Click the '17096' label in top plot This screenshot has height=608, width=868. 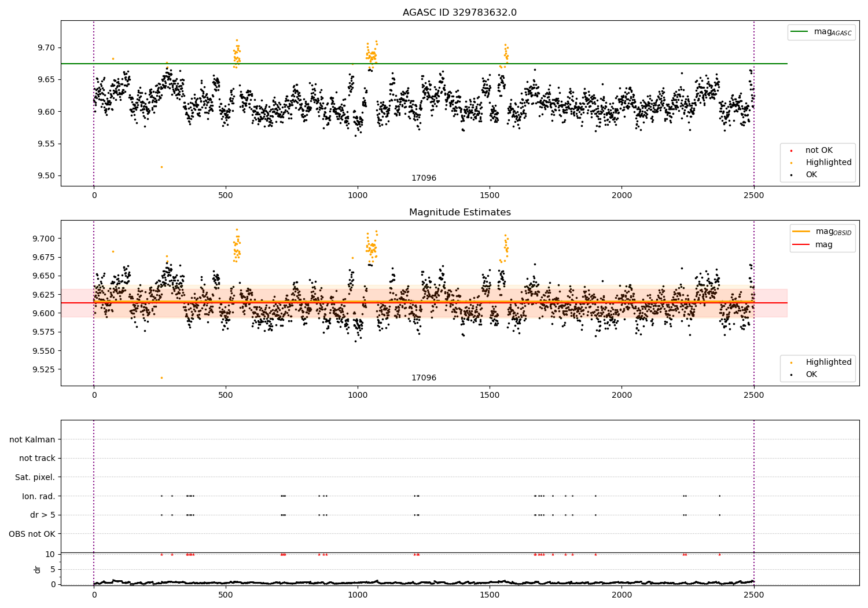424,178
